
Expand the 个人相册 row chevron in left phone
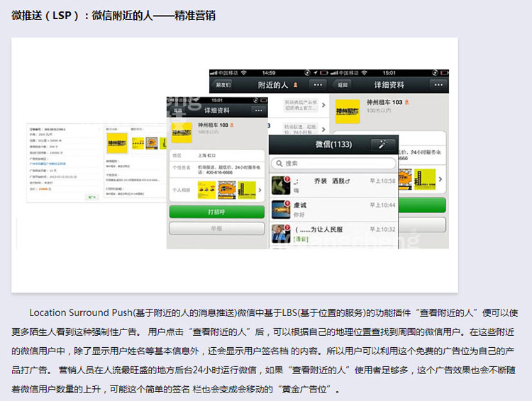coord(260,190)
